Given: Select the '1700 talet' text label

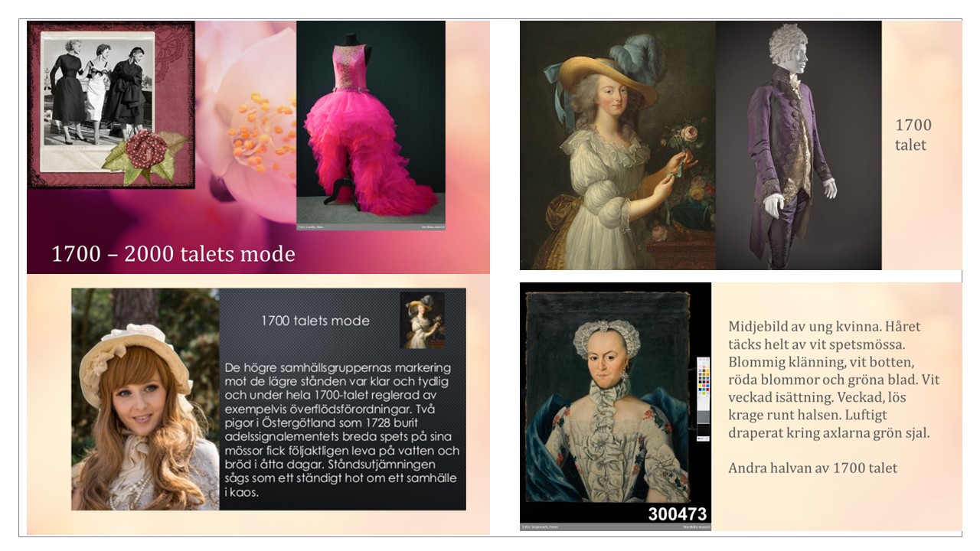Looking at the screenshot, I should [x=913, y=135].
